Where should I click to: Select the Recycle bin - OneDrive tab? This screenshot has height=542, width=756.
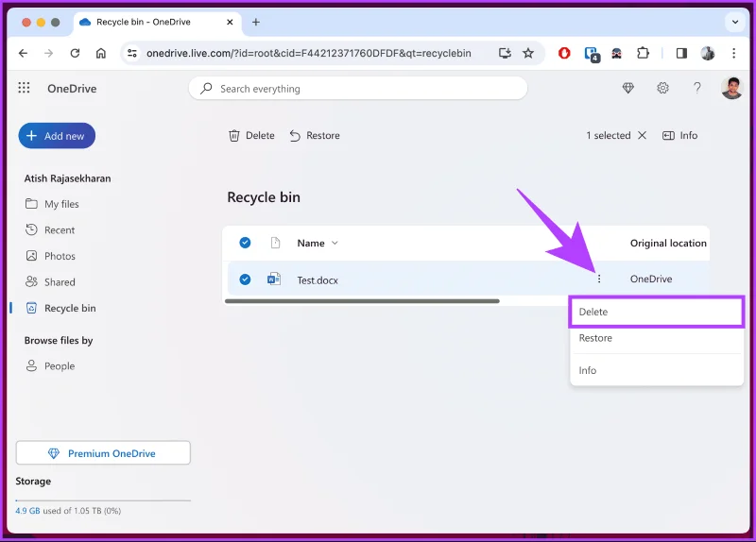coord(157,22)
